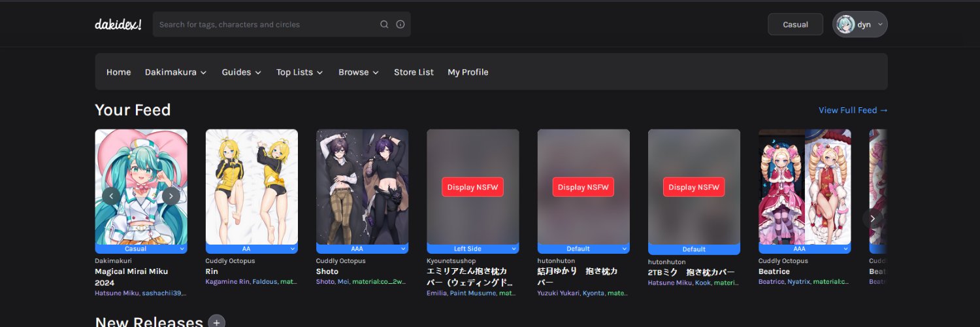Click Kyounetsushop circle name
This screenshot has width=980, height=327.
(x=451, y=261)
